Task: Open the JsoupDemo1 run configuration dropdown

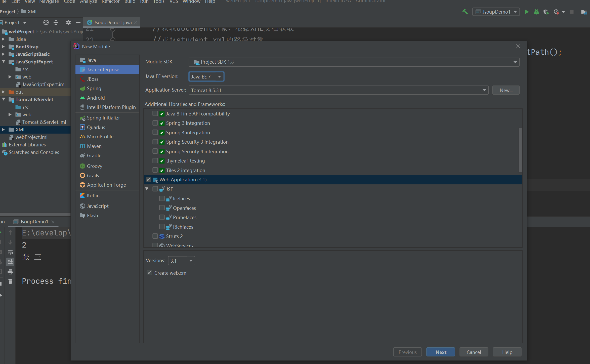Action: click(496, 12)
